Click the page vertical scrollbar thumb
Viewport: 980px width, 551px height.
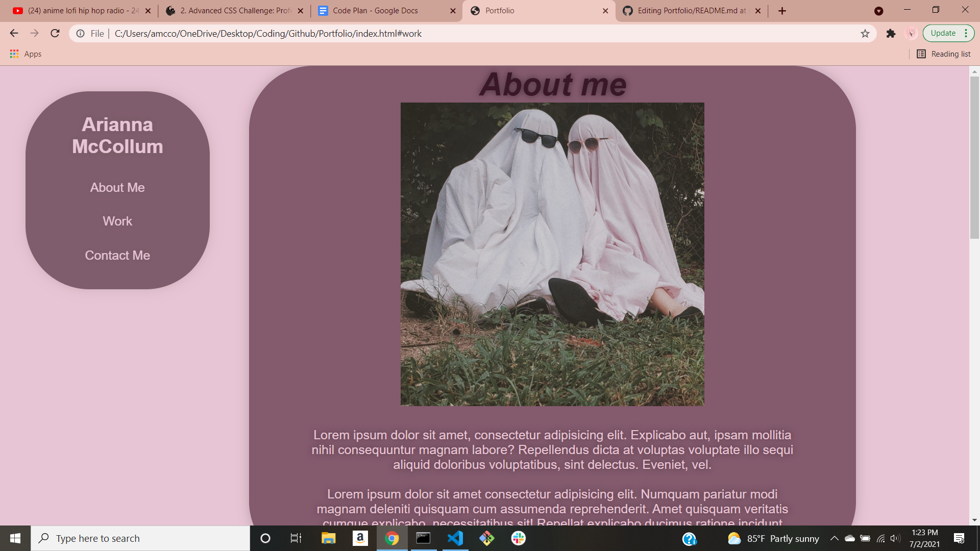coord(974,158)
